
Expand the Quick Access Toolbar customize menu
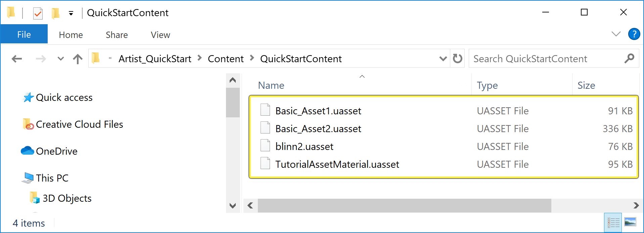(71, 12)
